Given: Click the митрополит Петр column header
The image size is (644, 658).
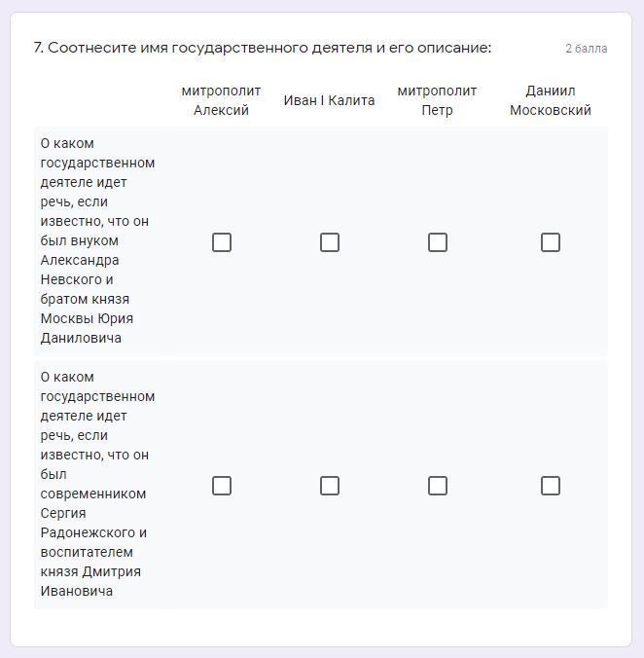Looking at the screenshot, I should [437, 100].
